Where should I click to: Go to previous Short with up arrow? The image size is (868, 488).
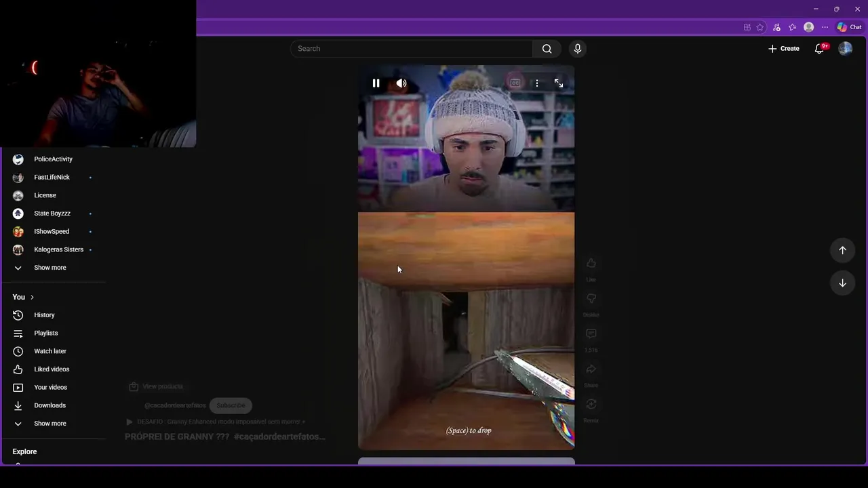click(842, 250)
